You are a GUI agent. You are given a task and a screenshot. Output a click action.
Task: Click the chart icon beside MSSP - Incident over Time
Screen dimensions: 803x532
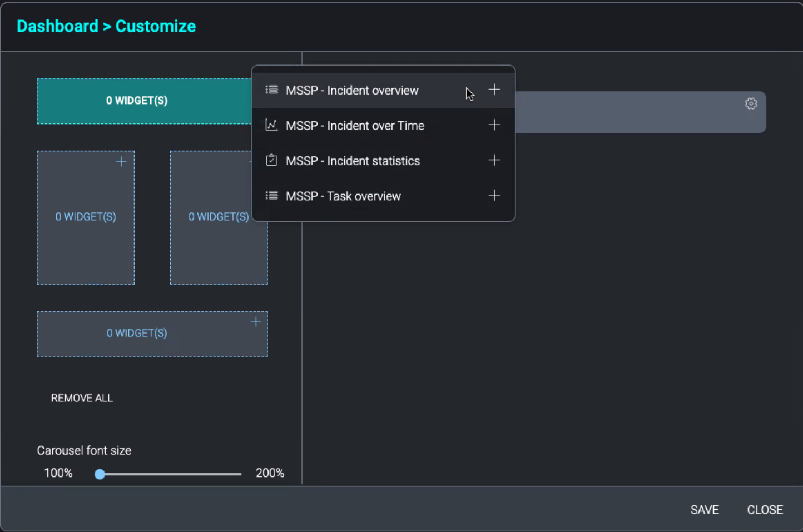click(x=271, y=125)
